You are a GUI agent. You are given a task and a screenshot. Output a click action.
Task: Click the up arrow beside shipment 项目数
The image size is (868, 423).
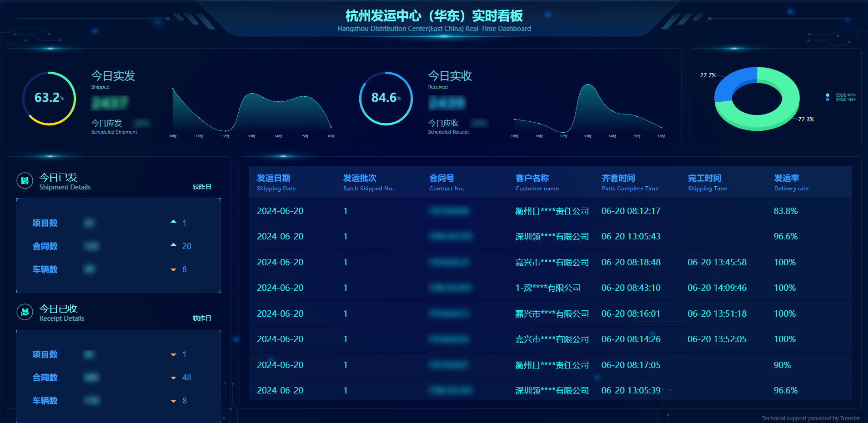pyautogui.click(x=173, y=222)
